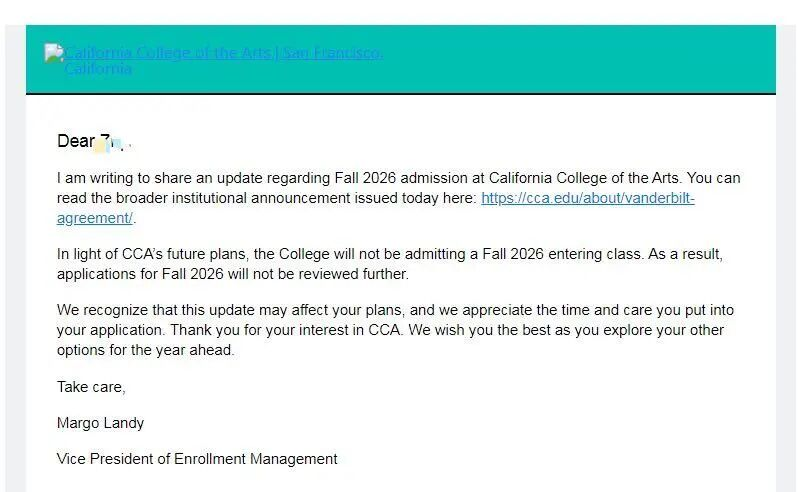
Task: Open the California College of the Arts header link
Action: (x=168, y=53)
